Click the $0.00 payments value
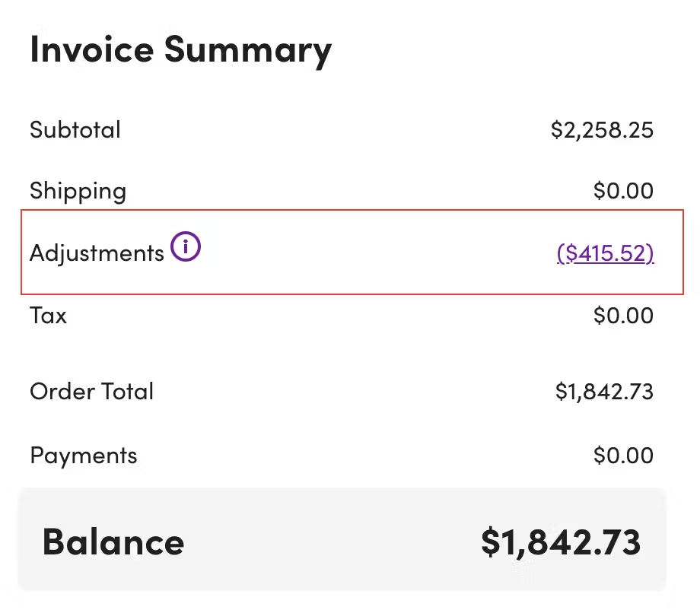The height and width of the screenshot is (613, 700). (x=624, y=455)
